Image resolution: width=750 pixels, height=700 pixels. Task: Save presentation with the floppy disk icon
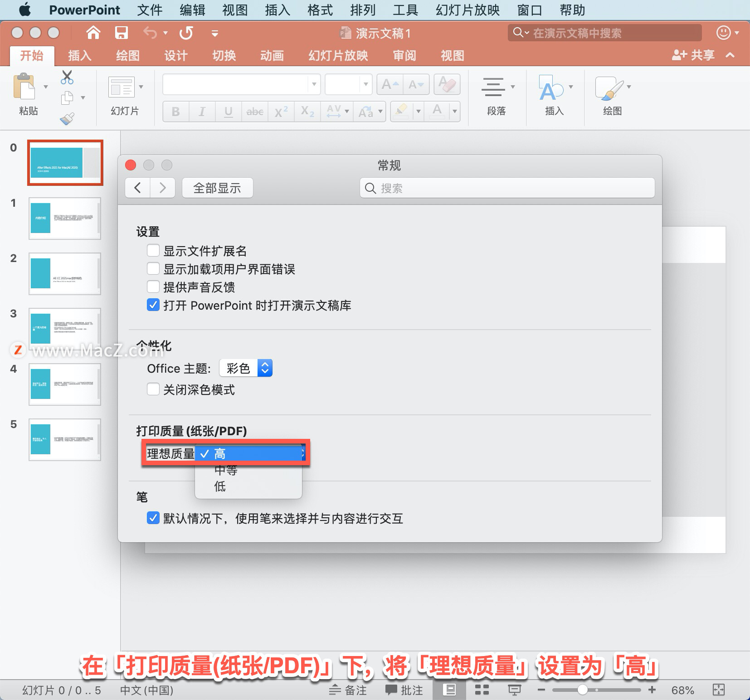point(121,33)
